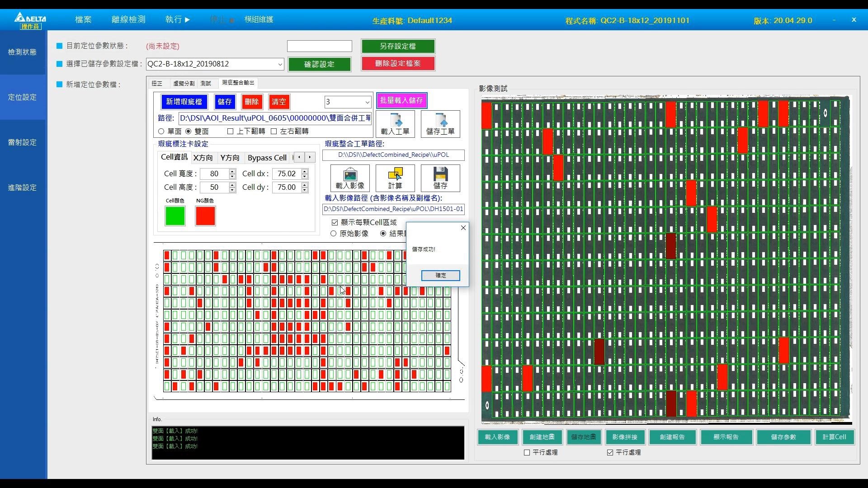Click the red NG顏色 color swatch
The image size is (868, 488).
205,216
